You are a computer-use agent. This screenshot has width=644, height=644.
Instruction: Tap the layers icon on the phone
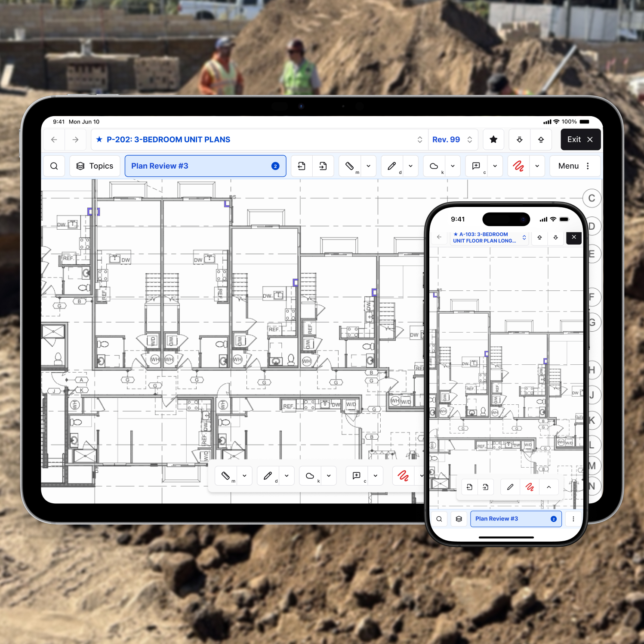459,519
